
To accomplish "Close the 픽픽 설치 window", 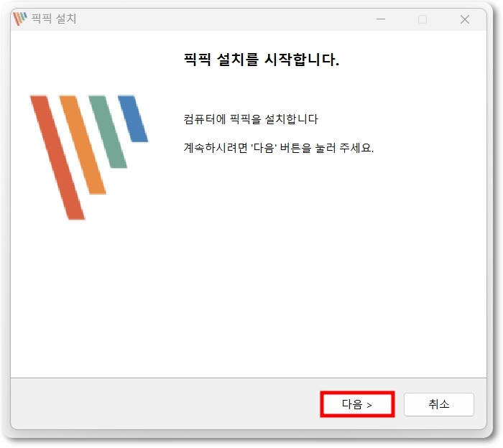I will click(x=464, y=19).
